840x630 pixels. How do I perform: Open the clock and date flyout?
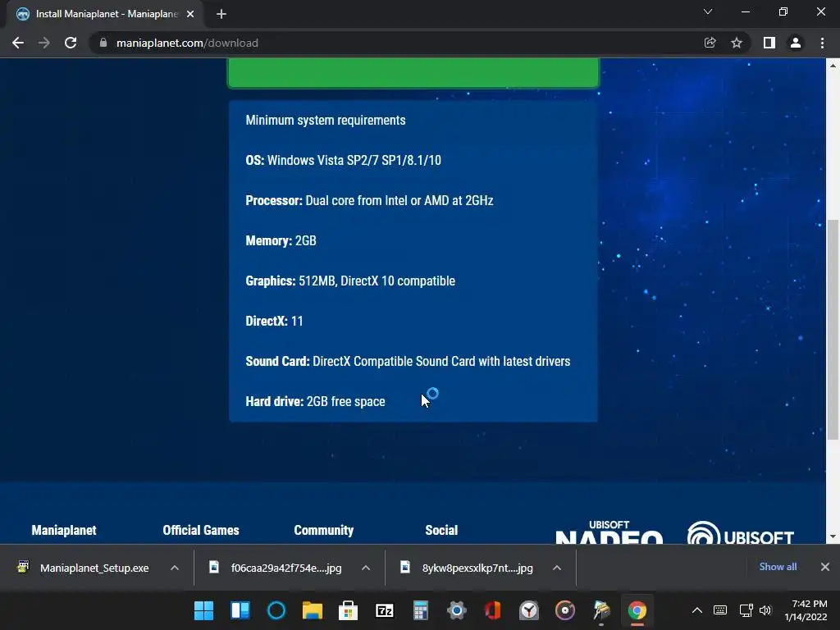806,610
